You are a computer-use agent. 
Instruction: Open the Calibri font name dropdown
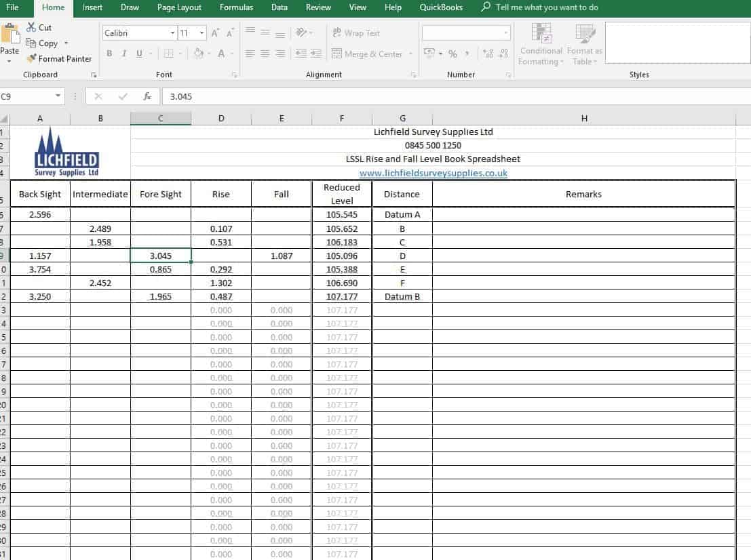172,33
